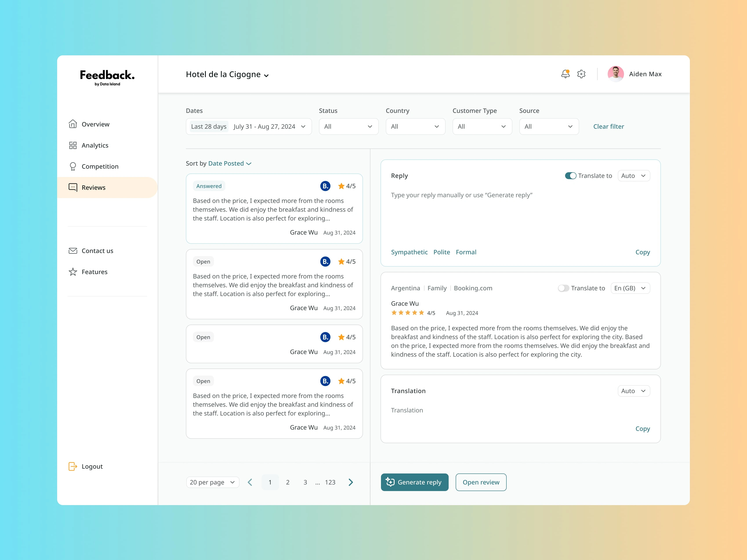Select the Answered review card
747x560 pixels.
274,209
